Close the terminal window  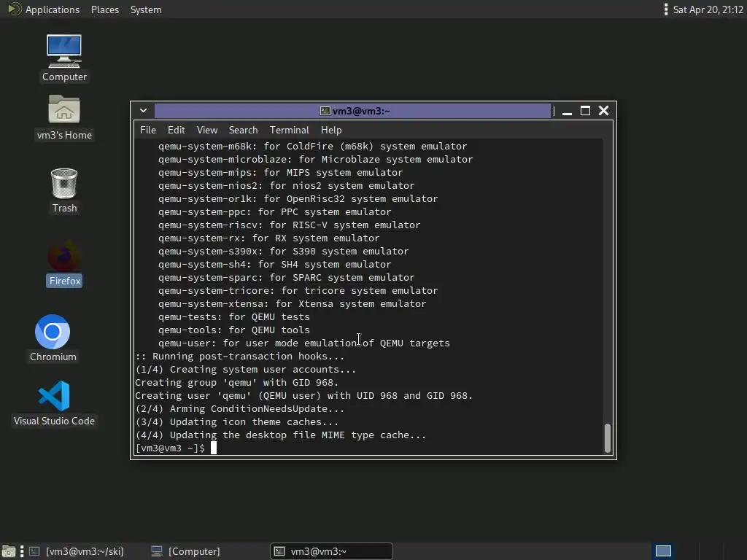coord(603,111)
